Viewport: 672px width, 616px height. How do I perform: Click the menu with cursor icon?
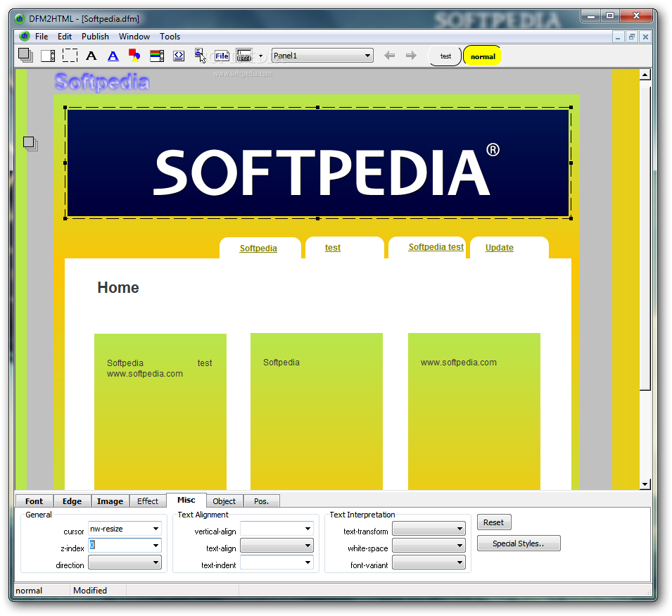[200, 56]
